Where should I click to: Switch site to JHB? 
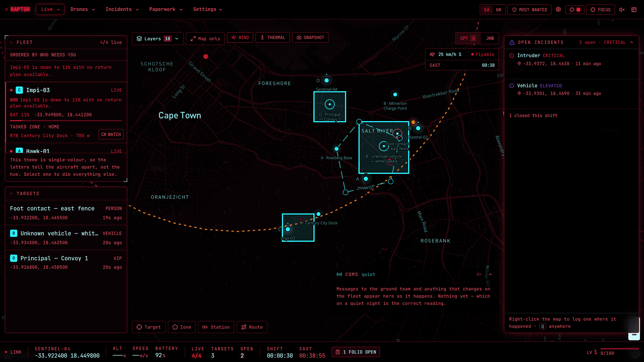coord(490,38)
